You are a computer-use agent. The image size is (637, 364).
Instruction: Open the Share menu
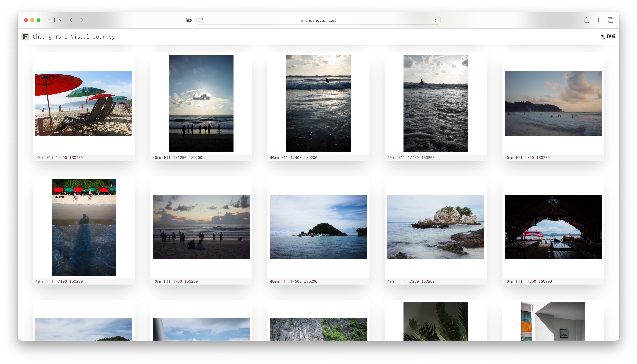click(587, 20)
